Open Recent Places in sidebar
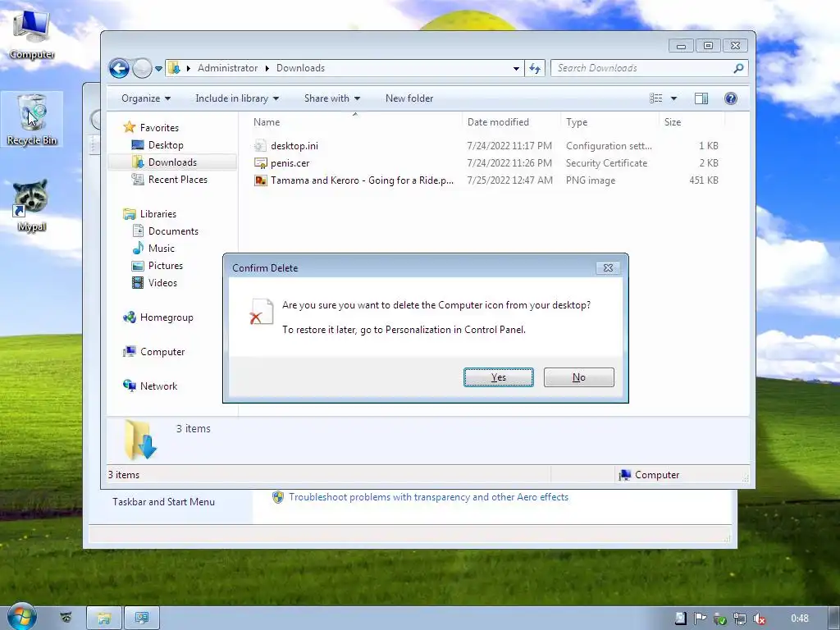Screen dimensions: 840x630 click(177, 180)
